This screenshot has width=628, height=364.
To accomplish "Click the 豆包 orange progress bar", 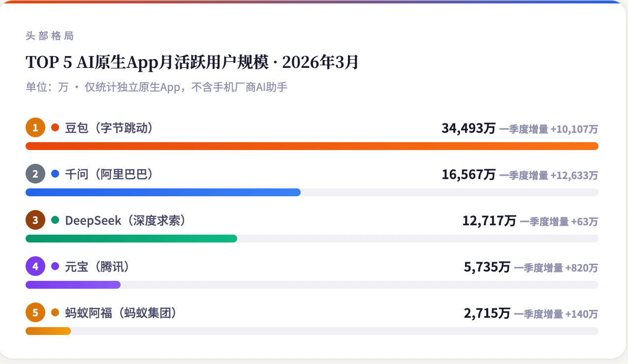I will pos(312,146).
